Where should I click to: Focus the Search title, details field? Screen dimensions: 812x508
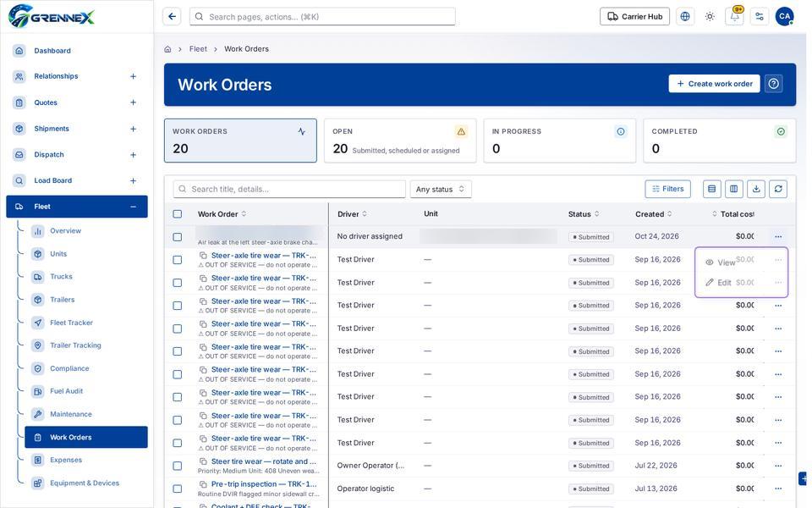[289, 189]
